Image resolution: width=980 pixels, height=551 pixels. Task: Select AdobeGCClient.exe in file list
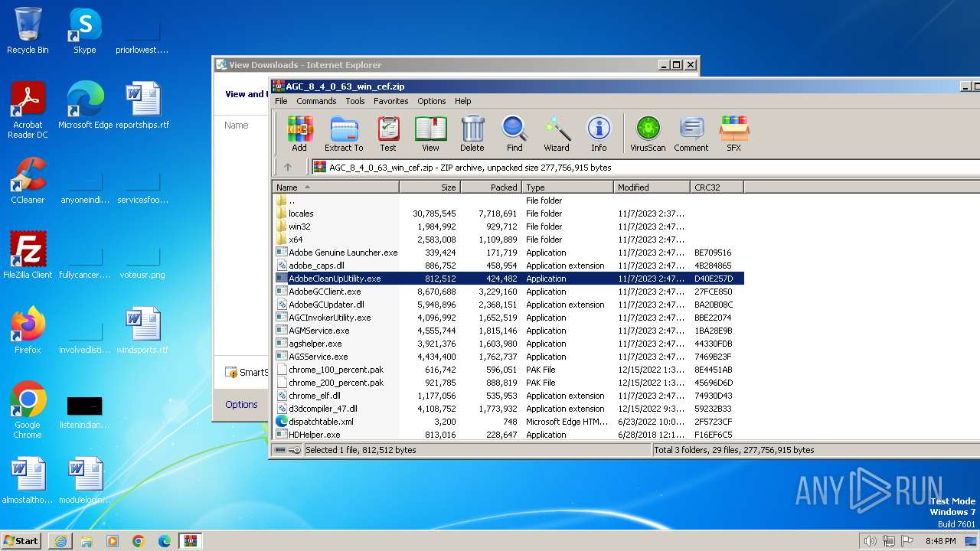[325, 292]
